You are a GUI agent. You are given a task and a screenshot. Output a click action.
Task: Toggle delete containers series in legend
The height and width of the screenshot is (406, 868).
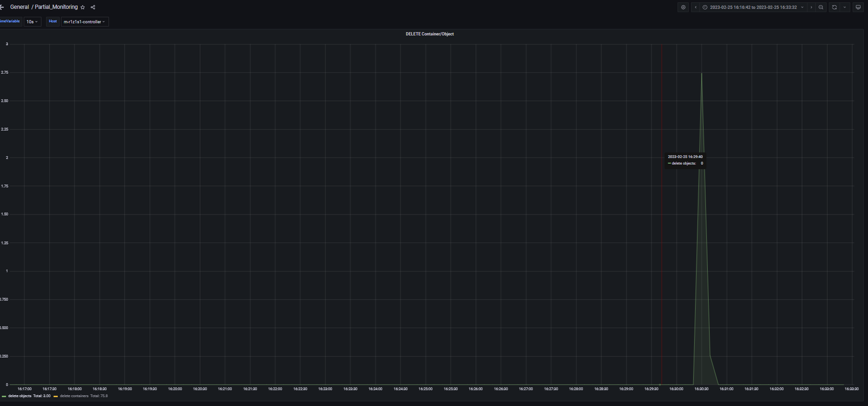click(x=74, y=396)
